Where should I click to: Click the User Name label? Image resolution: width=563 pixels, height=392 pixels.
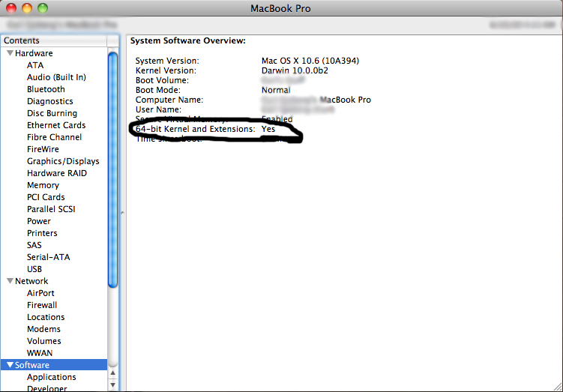pos(158,109)
